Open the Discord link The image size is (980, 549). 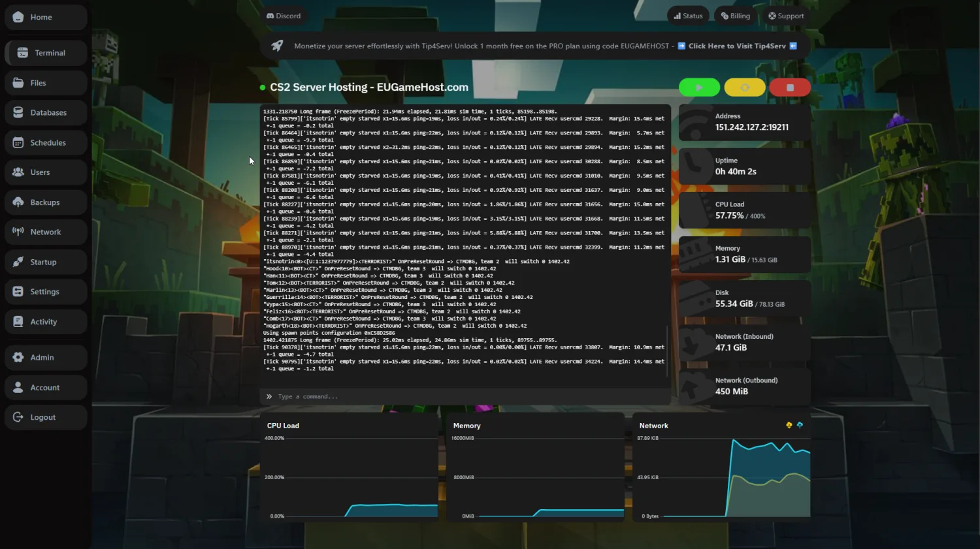click(284, 16)
